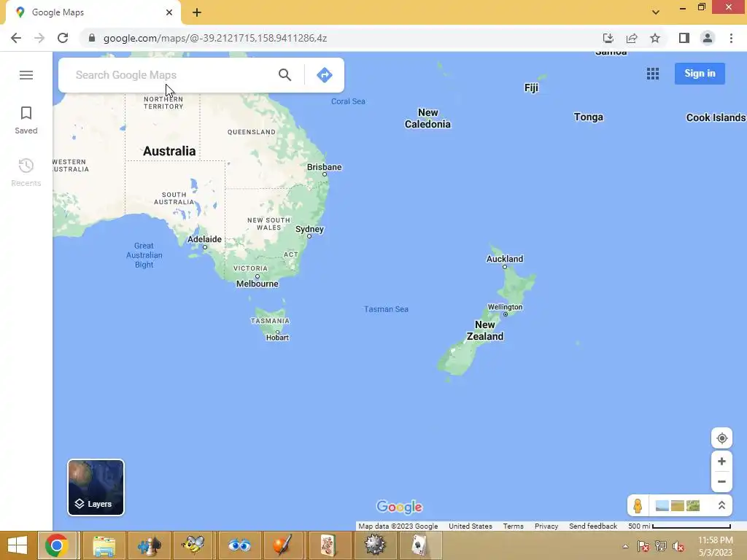The image size is (747, 560).
Task: Click the address bar URL
Action: pos(215,38)
